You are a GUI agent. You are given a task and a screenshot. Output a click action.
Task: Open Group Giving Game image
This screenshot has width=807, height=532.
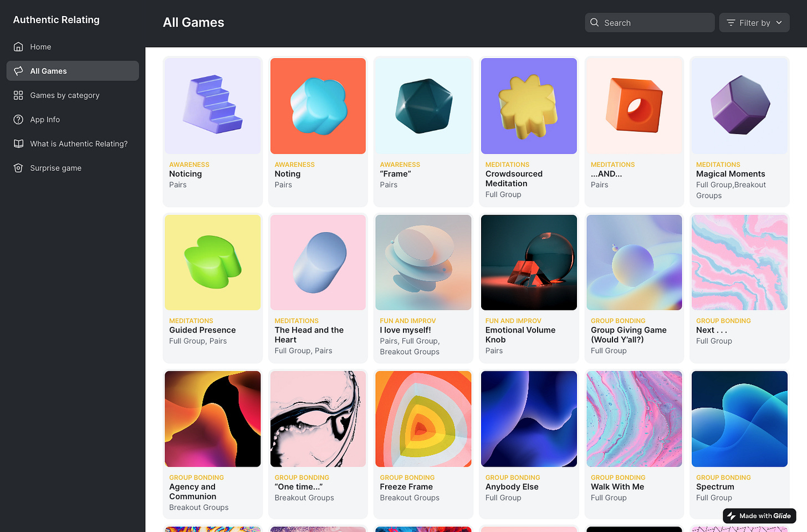(634, 263)
